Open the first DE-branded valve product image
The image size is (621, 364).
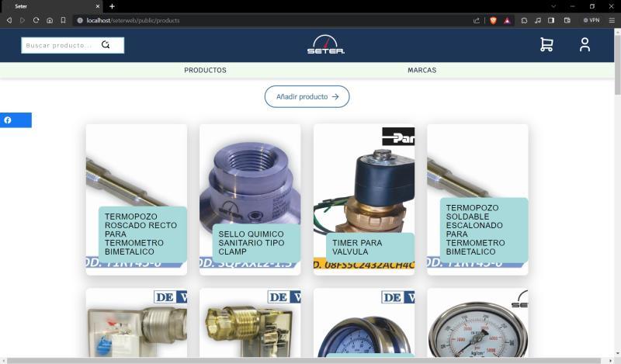137,323
